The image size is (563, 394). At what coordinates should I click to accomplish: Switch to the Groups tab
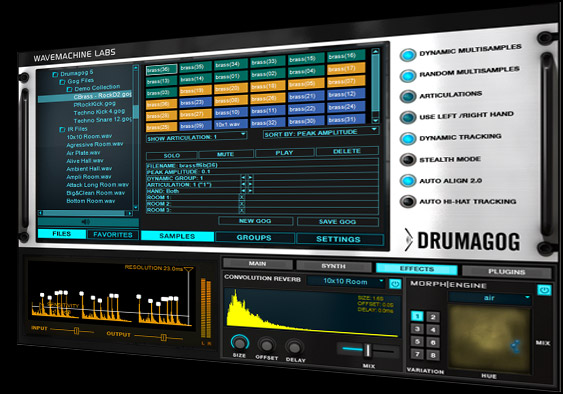[254, 237]
